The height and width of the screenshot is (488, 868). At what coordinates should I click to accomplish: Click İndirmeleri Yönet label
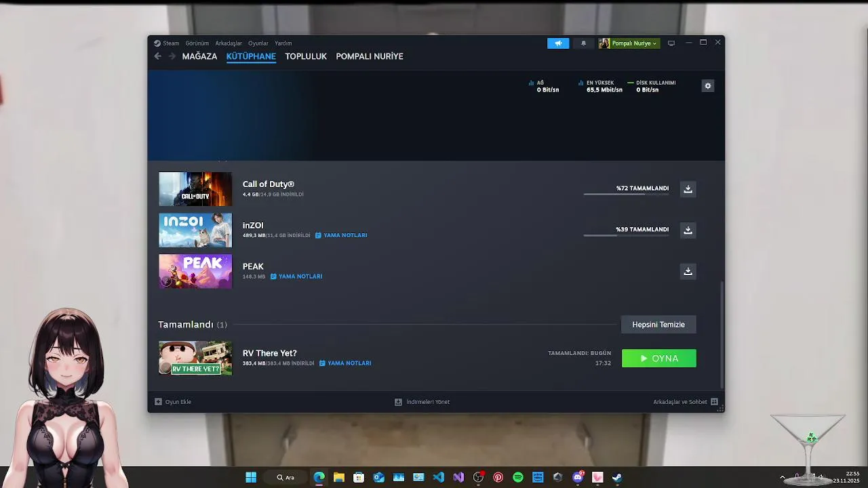pos(428,402)
